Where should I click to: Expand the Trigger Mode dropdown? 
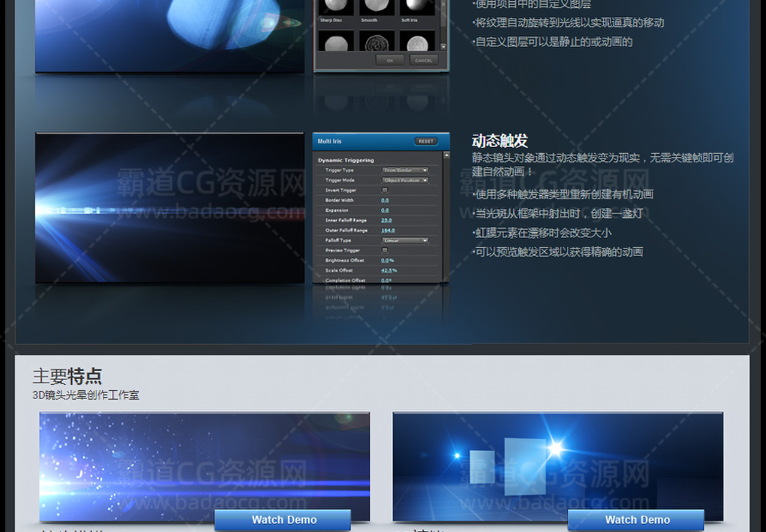click(406, 180)
